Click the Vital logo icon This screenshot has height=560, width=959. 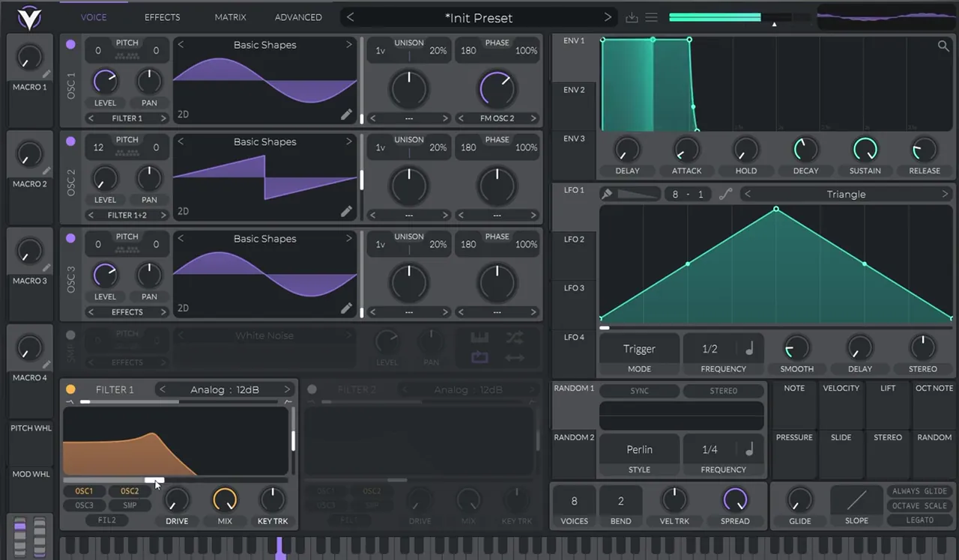click(x=29, y=17)
